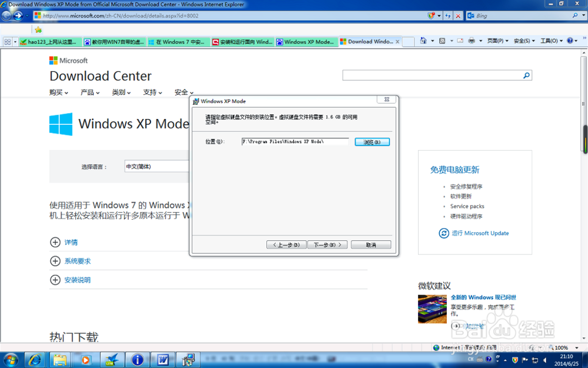Open the 页面(P) command bar menu
The height and width of the screenshot is (368, 588).
tap(497, 41)
